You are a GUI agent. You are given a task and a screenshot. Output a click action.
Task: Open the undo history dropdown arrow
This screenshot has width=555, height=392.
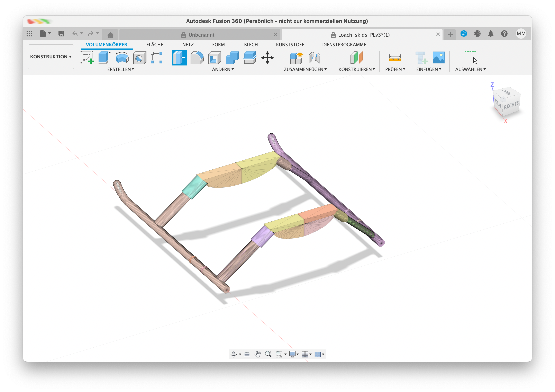click(x=82, y=33)
